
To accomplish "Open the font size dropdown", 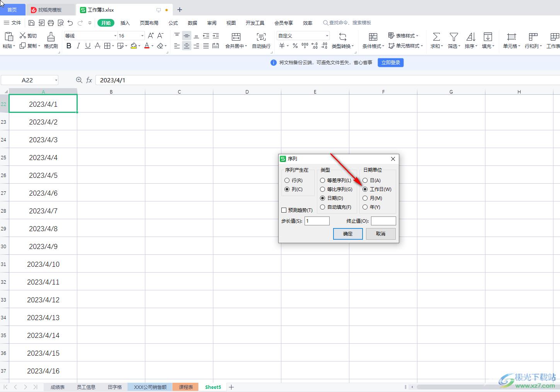I will coord(142,36).
